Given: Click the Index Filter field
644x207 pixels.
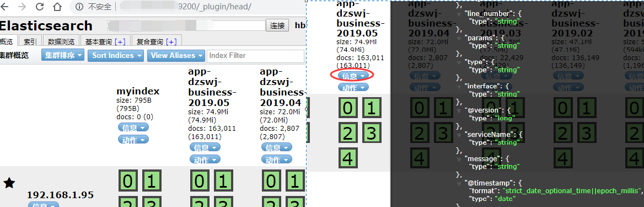Looking at the screenshot, I should click(256, 56).
